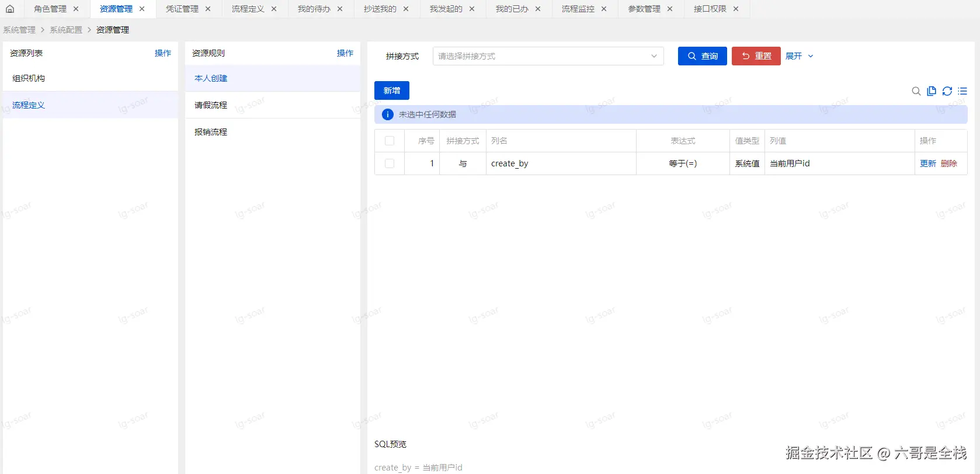Open the column settings list icon
This screenshot has height=474, width=980.
pyautogui.click(x=962, y=91)
